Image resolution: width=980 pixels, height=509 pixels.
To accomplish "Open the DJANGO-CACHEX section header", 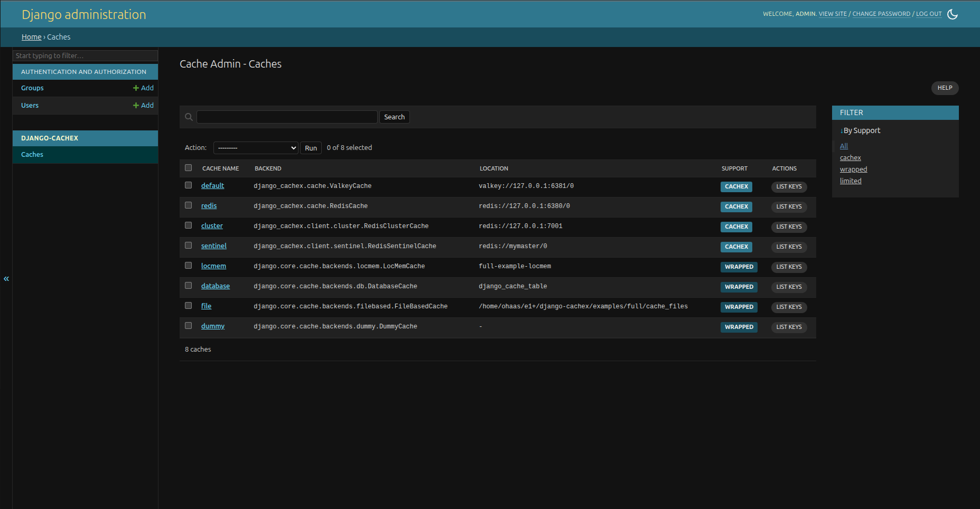I will [50, 138].
